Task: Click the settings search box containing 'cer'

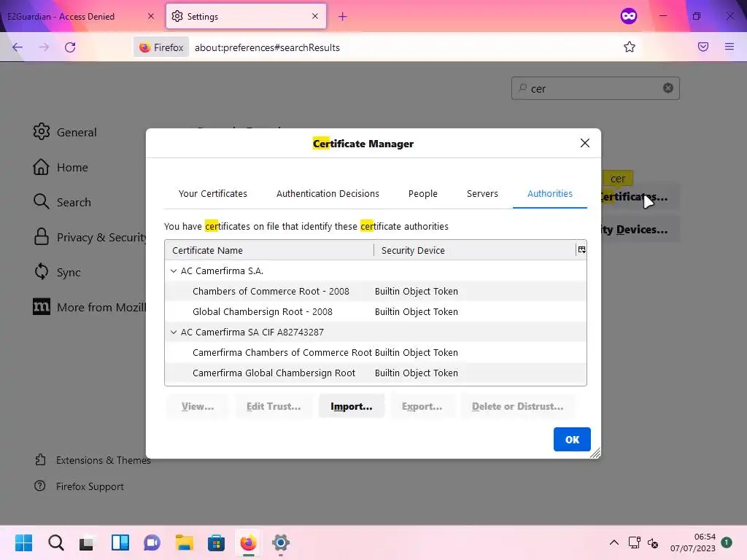Action: coord(595,88)
